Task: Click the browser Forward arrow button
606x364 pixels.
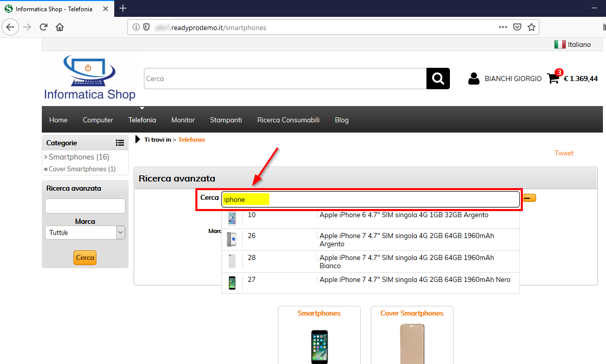Action: pyautogui.click(x=27, y=27)
